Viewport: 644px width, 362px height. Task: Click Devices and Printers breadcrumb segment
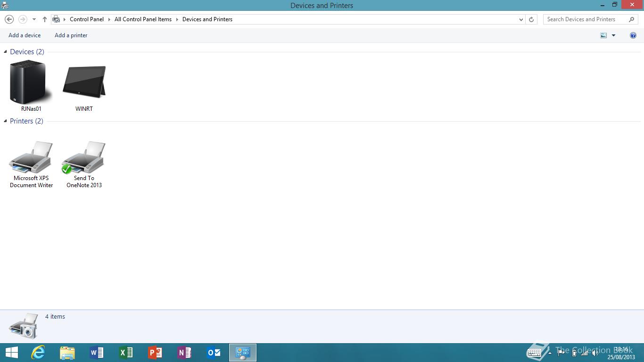point(207,19)
